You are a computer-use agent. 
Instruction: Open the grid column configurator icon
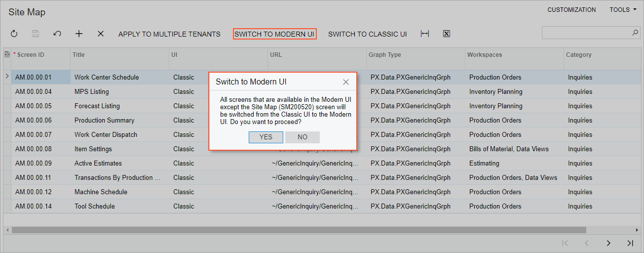click(x=7, y=55)
